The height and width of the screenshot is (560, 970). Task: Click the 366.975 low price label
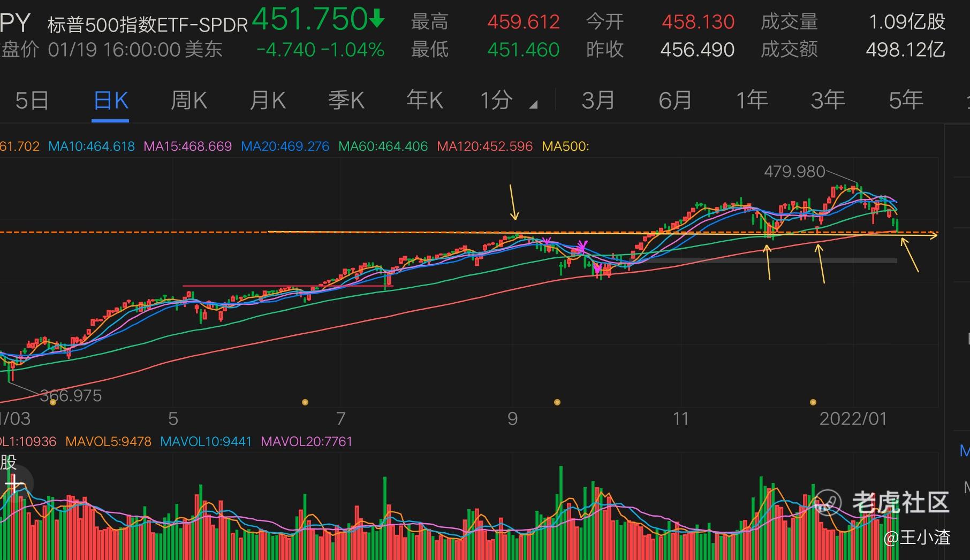point(71,396)
